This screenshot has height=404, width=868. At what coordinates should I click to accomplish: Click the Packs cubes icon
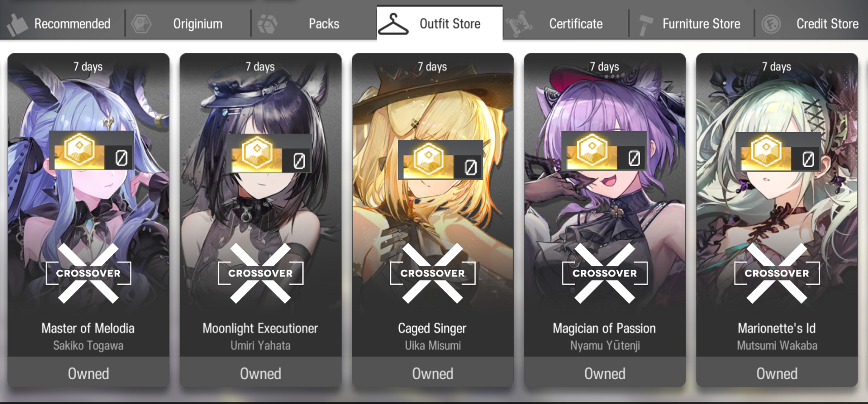click(x=268, y=24)
